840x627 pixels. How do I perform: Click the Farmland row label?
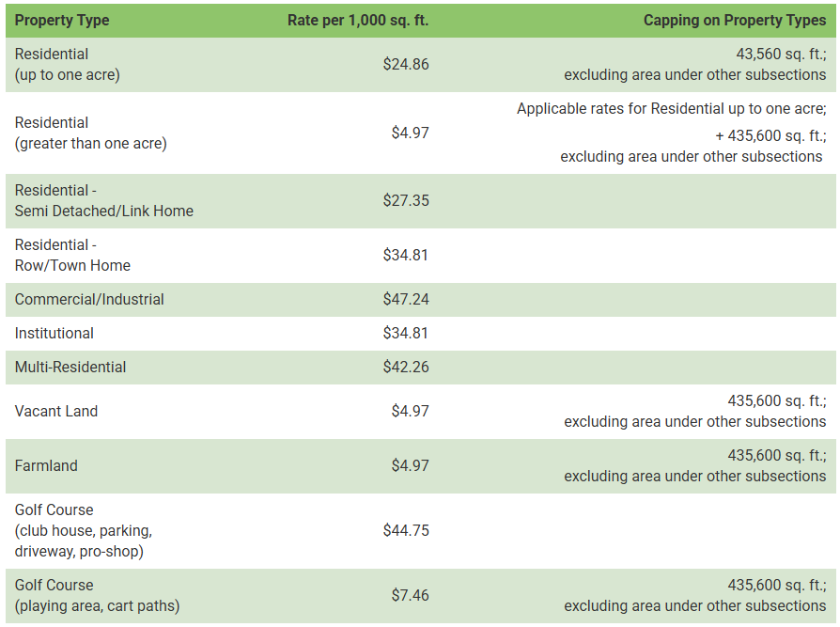(x=46, y=465)
